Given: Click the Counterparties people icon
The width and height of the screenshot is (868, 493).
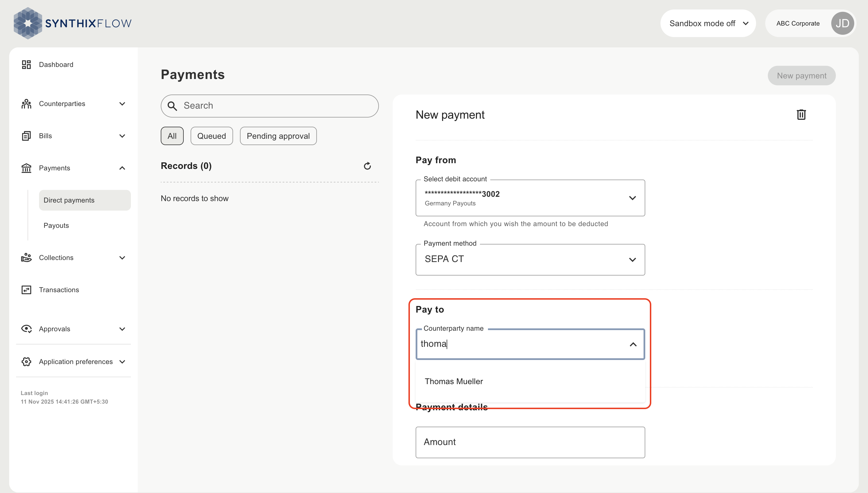Looking at the screenshot, I should click(x=26, y=104).
